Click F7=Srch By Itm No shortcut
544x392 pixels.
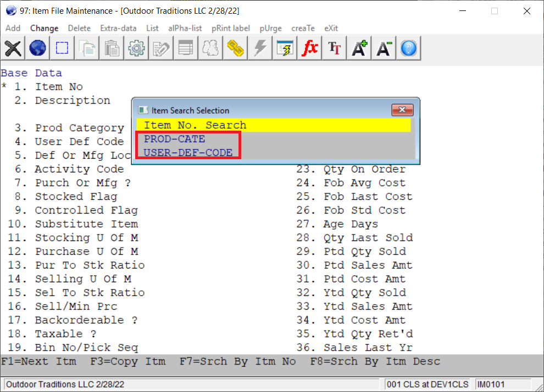tap(237, 361)
